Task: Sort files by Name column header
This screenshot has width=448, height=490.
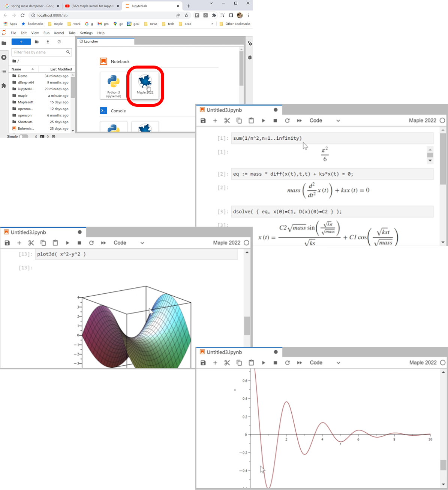Action: (22, 69)
